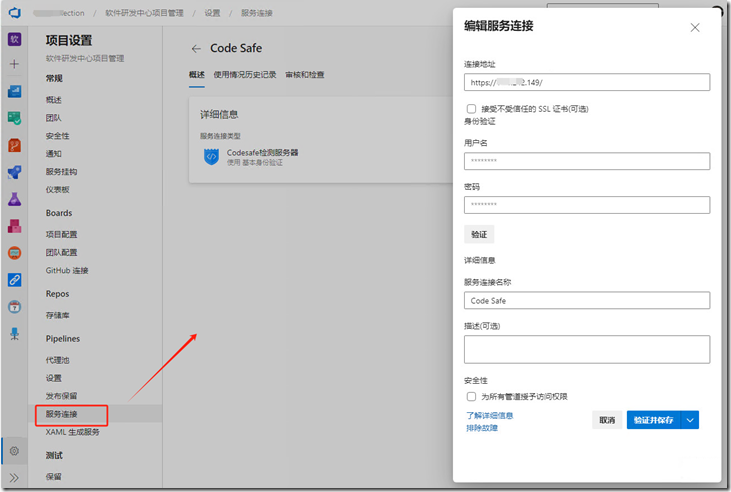
Task: Click the 密码 input field
Action: [587, 205]
